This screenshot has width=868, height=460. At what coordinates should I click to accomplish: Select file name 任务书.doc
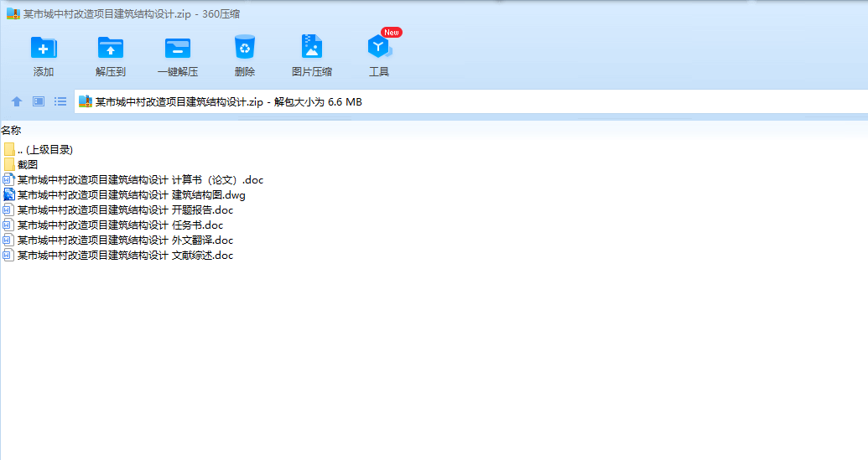click(120, 225)
